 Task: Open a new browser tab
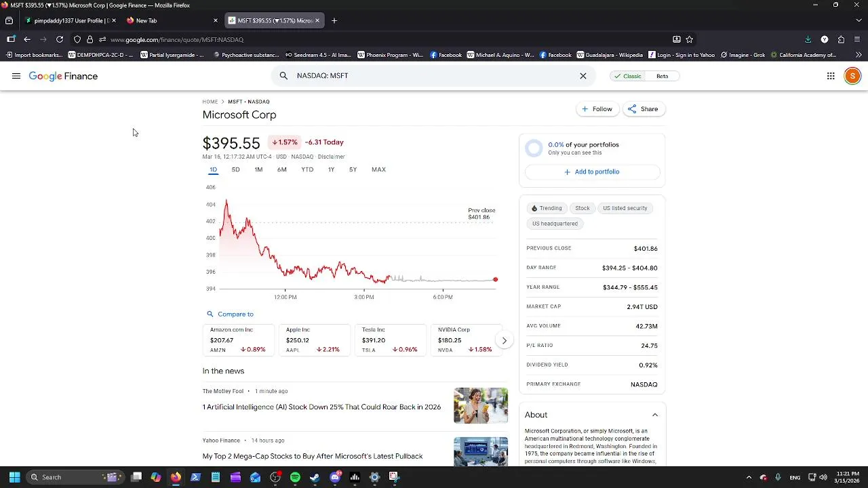[334, 20]
